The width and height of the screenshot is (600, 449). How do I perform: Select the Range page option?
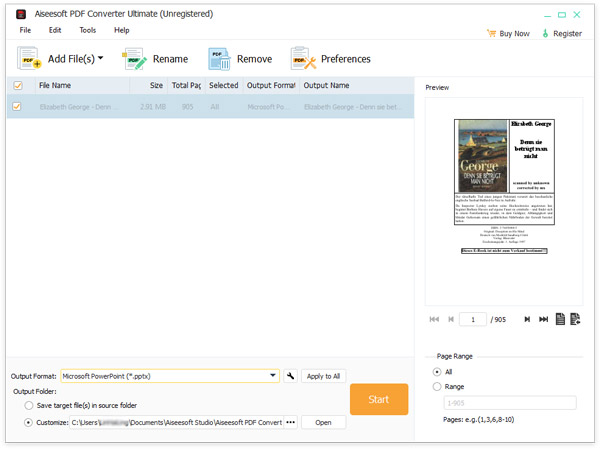[x=437, y=386]
